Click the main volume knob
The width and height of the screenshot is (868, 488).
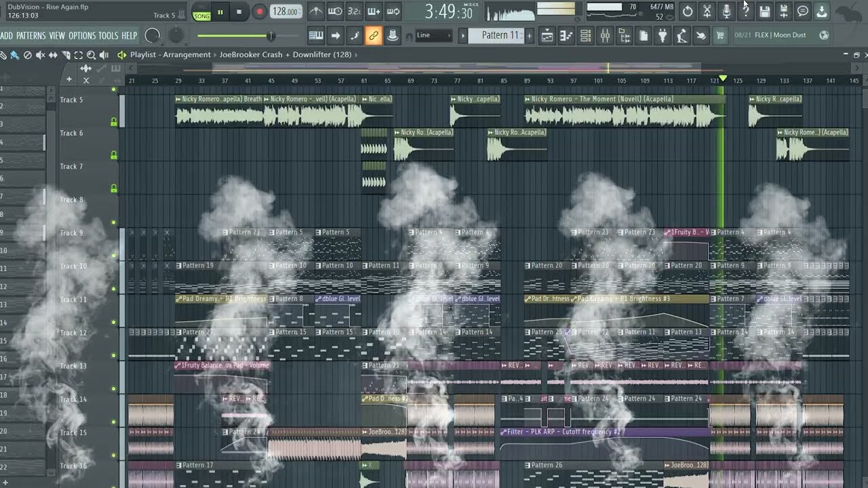tap(153, 35)
